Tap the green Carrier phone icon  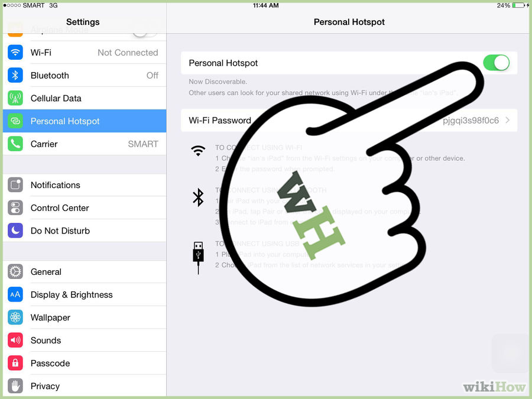[15, 144]
